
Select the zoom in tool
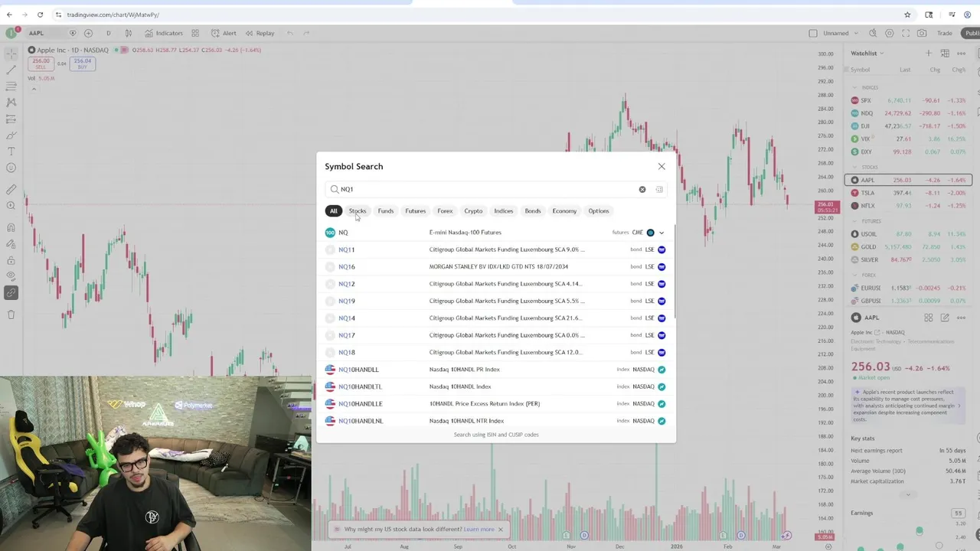(x=11, y=205)
